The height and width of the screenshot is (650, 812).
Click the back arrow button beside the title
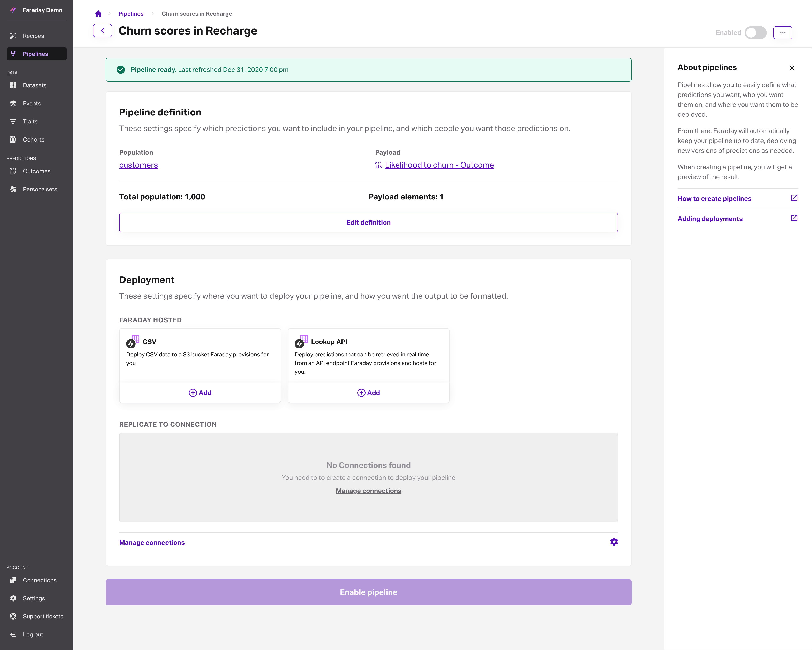[103, 31]
